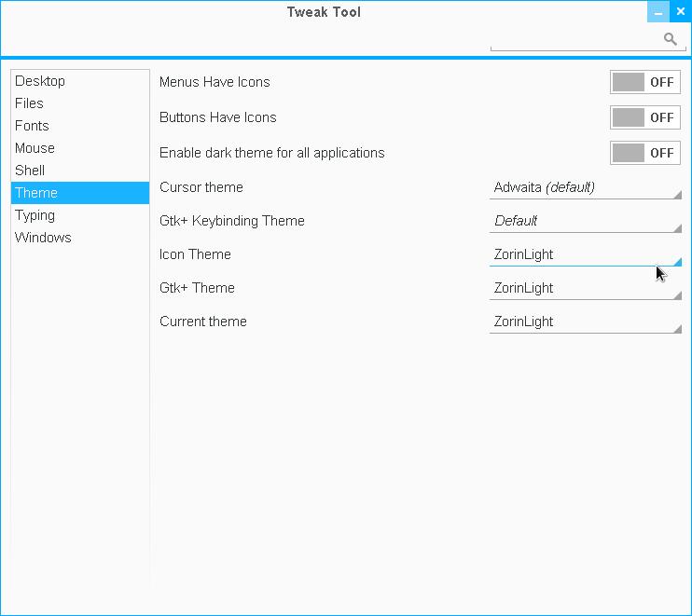
Task: Enable Buttons Have Icons switch
Action: [645, 117]
